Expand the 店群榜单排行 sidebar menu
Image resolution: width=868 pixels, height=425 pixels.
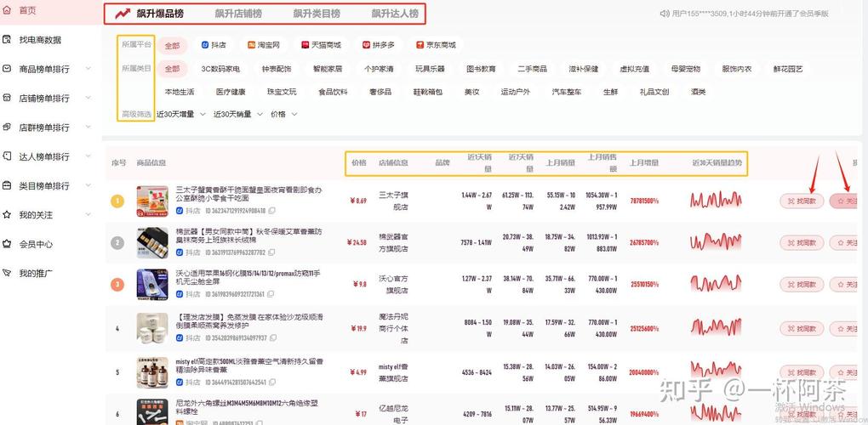click(x=89, y=127)
